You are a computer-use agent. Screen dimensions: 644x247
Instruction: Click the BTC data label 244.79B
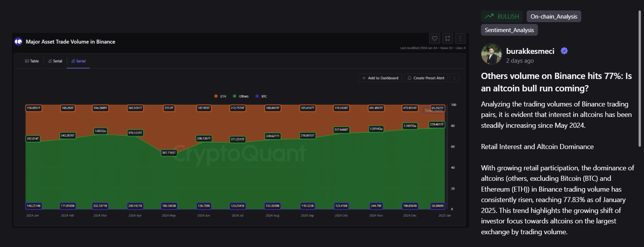[376, 206]
